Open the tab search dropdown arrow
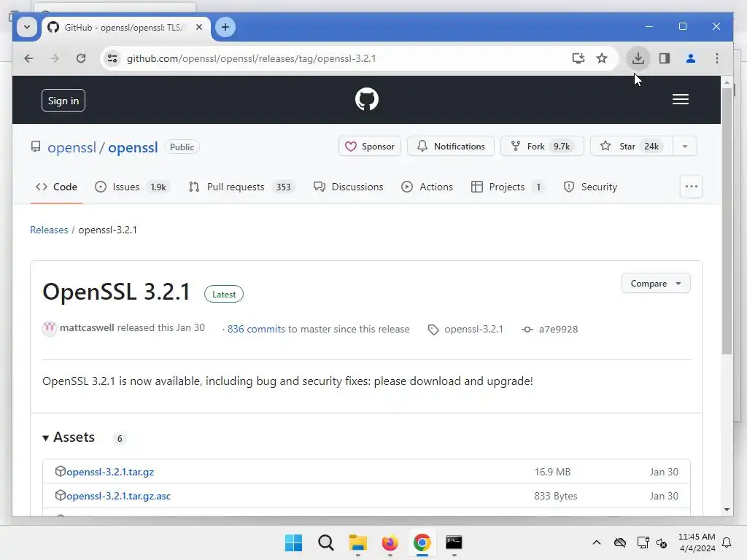Image resolution: width=747 pixels, height=560 pixels. pyautogui.click(x=27, y=27)
